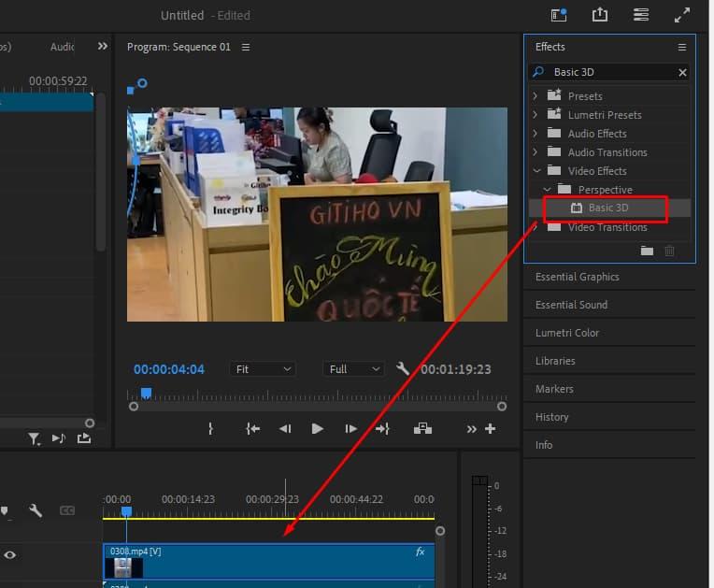This screenshot has width=714, height=588.
Task: Toggle the captions CC button in timeline
Action: [x=67, y=510]
